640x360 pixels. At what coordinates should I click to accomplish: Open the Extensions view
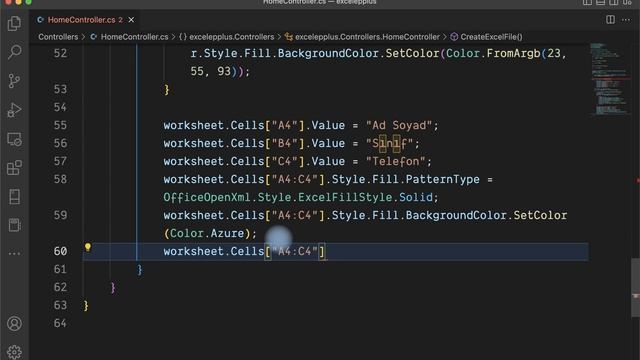coord(14,168)
